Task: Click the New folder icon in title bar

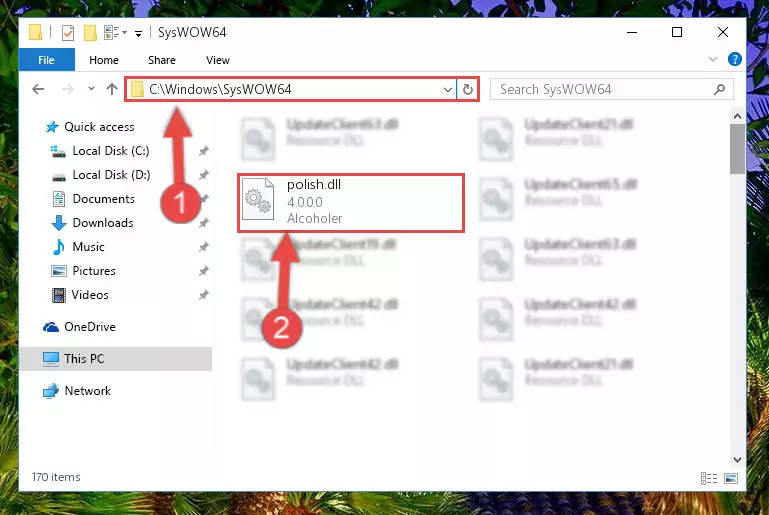Action: (x=90, y=33)
